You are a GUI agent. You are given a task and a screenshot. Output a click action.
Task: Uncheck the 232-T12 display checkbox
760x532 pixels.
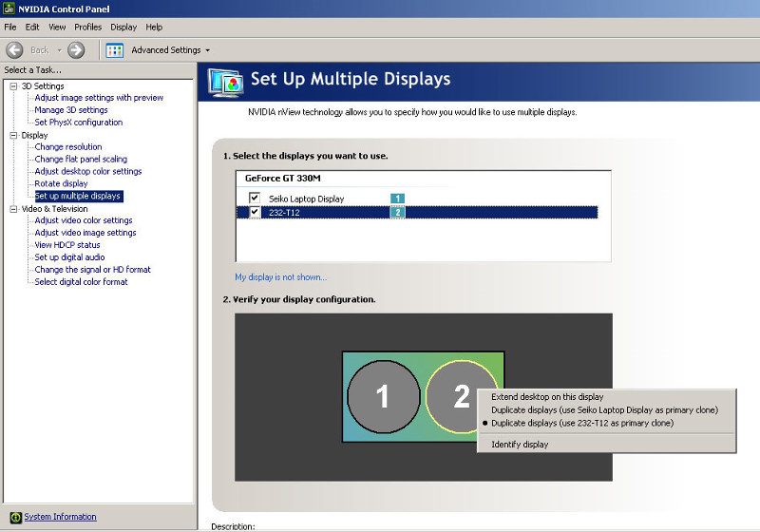point(254,213)
